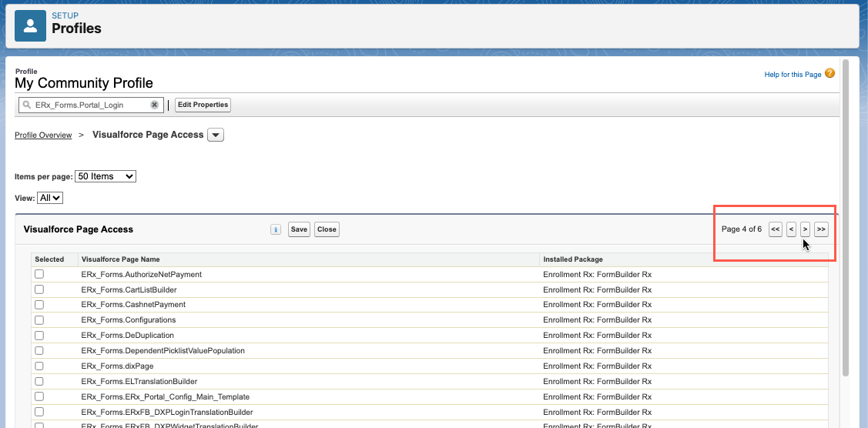Open the Items per page dropdown
The width and height of the screenshot is (868, 428).
(106, 176)
